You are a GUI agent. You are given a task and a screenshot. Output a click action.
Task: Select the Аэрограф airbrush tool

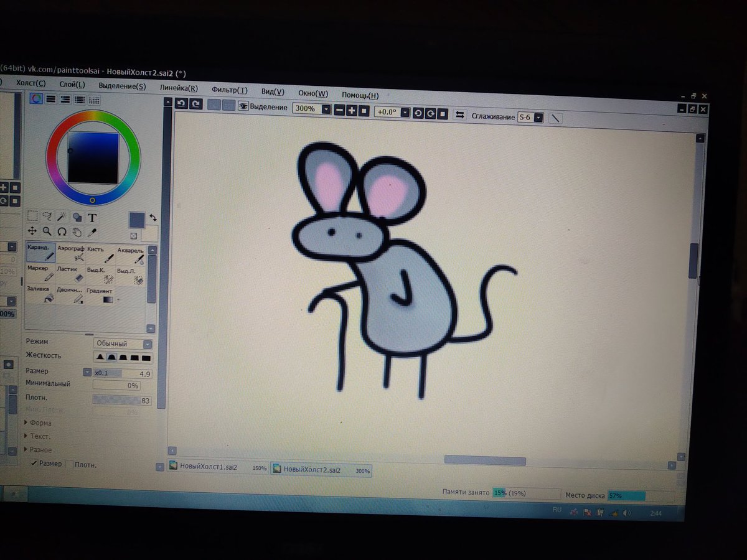[70, 253]
